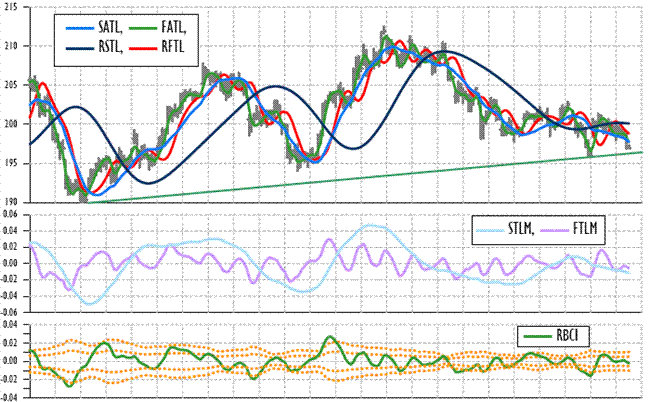Select the dark navy RSTL legend line
Viewport: 650px width, 402px height.
80,48
